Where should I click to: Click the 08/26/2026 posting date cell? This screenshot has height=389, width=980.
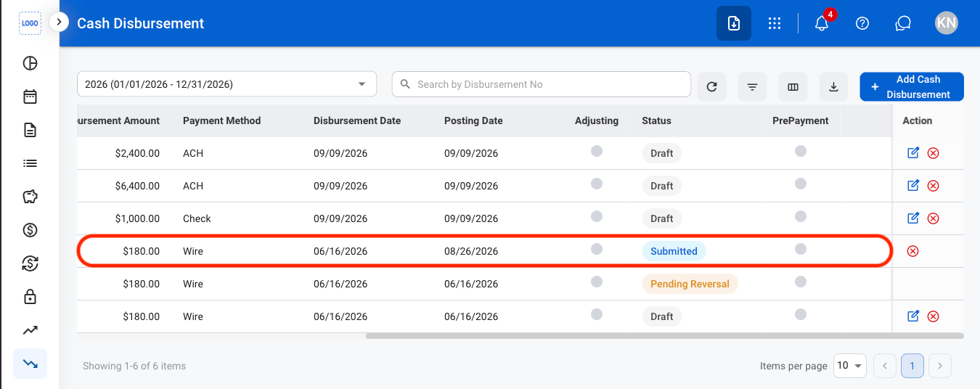click(x=471, y=251)
